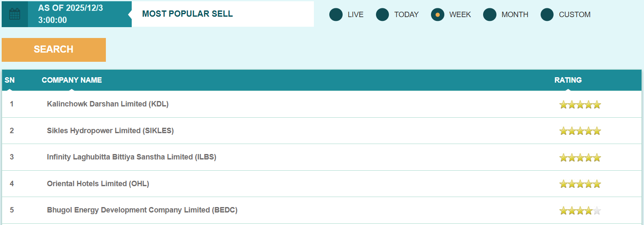
Task: Select the LIVE radio button
Action: pyautogui.click(x=336, y=15)
